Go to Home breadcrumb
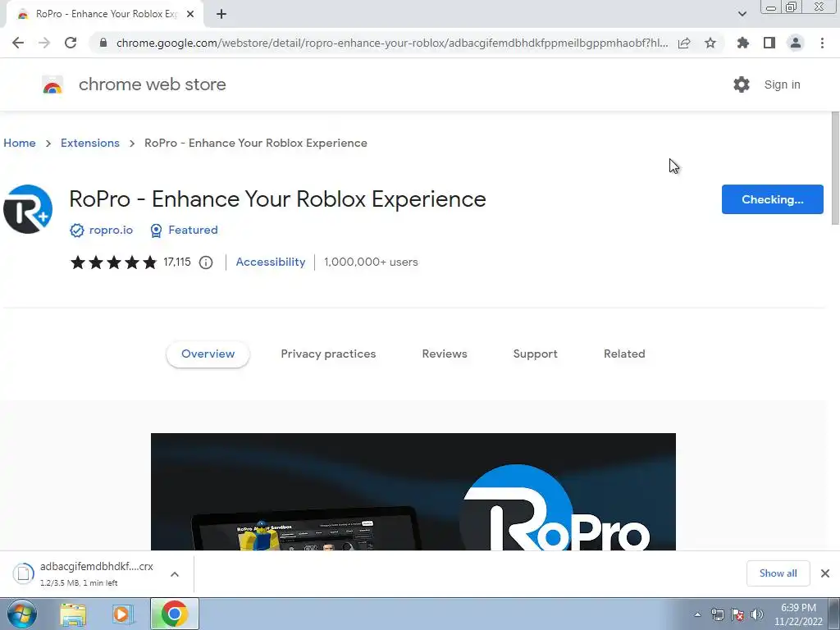Screen dimensions: 840x630 (x=20, y=143)
